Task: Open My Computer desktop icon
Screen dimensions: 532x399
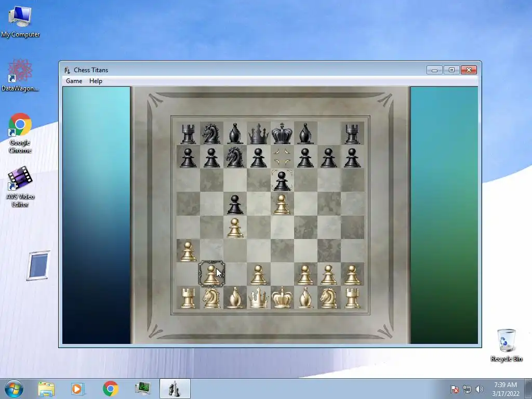Action: click(20, 22)
